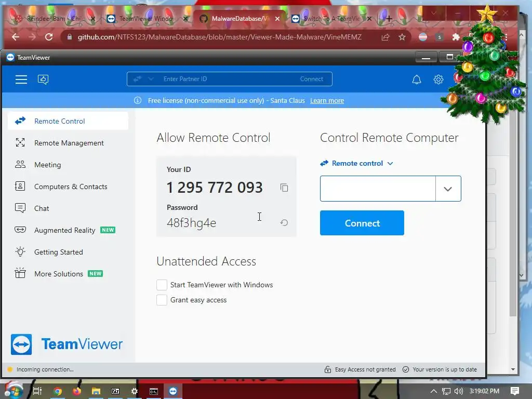Click the volume tray icon

point(458,391)
